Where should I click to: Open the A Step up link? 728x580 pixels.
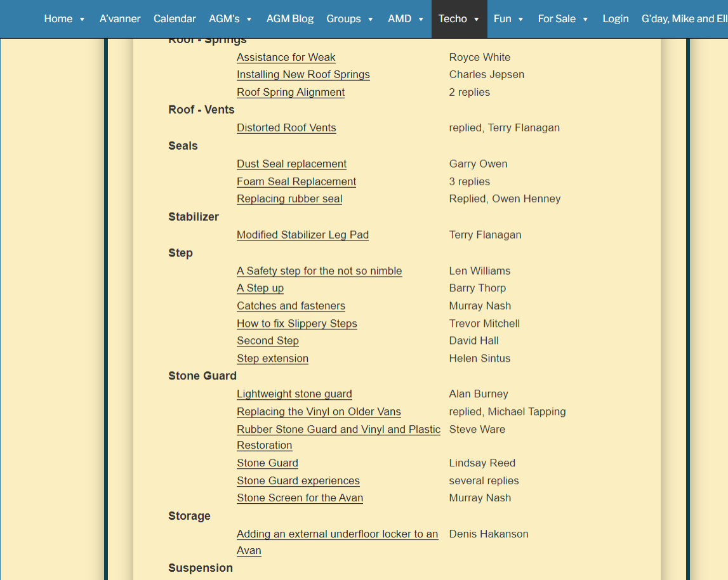coord(260,288)
